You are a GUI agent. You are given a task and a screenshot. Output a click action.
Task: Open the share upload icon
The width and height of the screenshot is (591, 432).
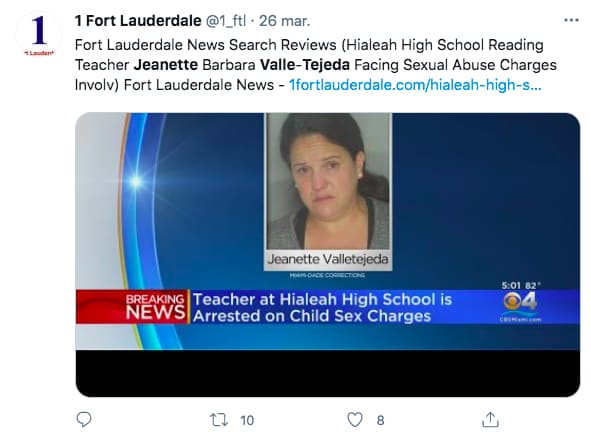click(x=490, y=419)
